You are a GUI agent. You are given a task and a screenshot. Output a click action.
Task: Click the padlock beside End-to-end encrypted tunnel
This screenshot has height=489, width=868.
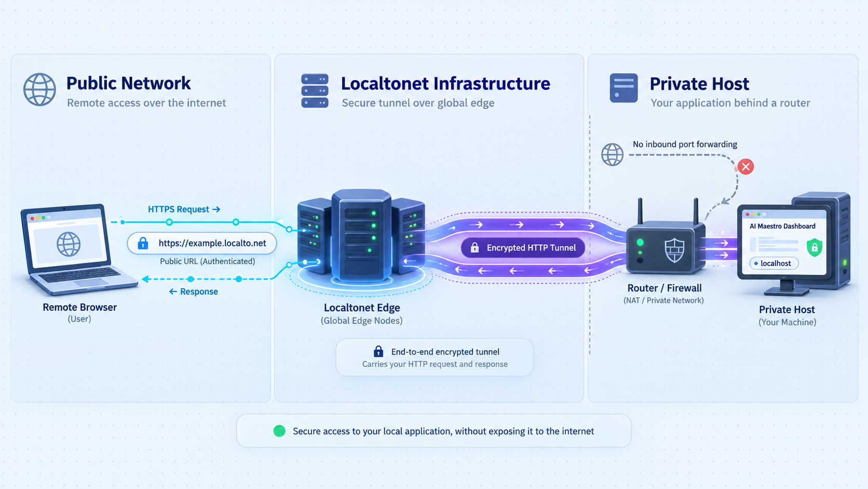[378, 351]
